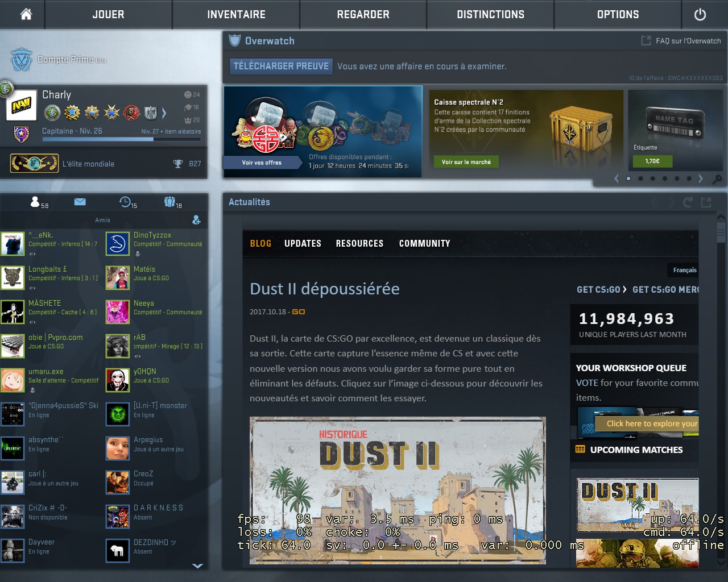Select the second store carousel dot
Viewport: 728px width, 582px height.
640,178
